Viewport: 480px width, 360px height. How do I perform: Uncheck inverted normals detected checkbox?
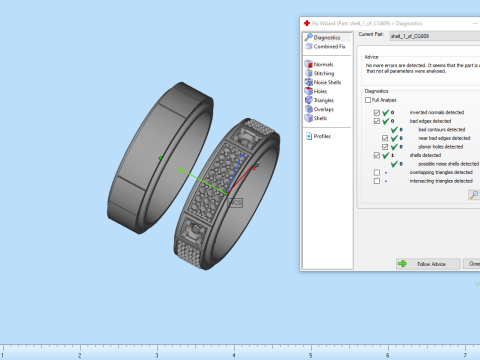click(377, 112)
